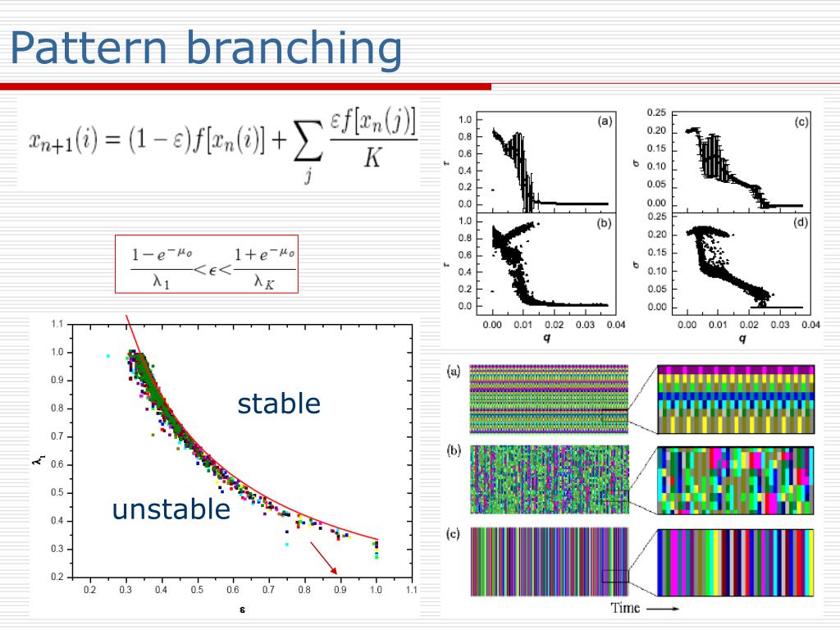Click the "(a)" label beside first pattern strip
The image size is (840, 630).
coord(454,371)
